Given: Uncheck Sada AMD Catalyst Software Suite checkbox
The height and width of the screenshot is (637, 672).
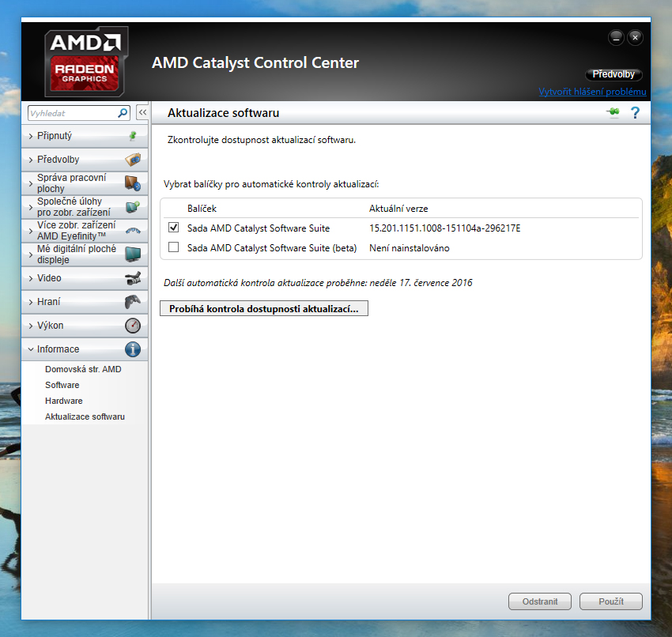Looking at the screenshot, I should coord(174,228).
